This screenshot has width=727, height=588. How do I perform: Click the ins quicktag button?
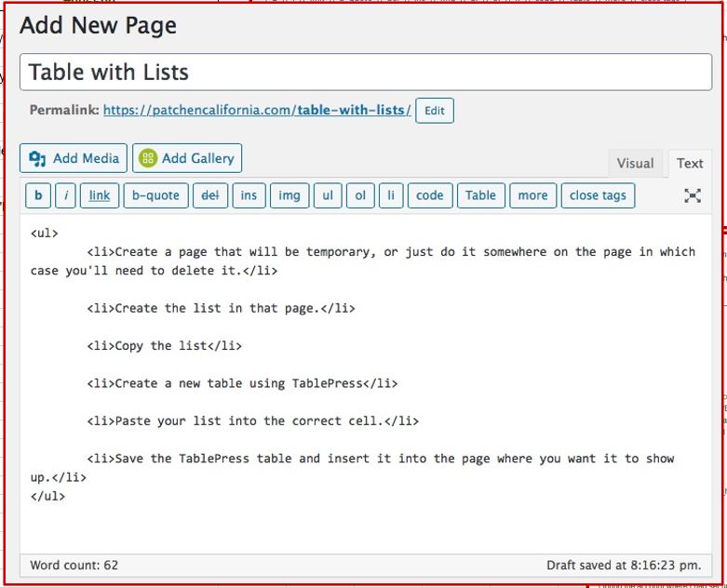pos(249,195)
